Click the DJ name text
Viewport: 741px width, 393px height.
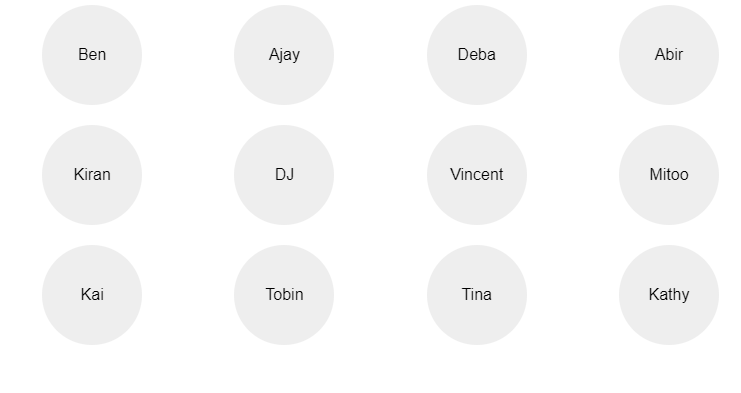pyautogui.click(x=284, y=174)
